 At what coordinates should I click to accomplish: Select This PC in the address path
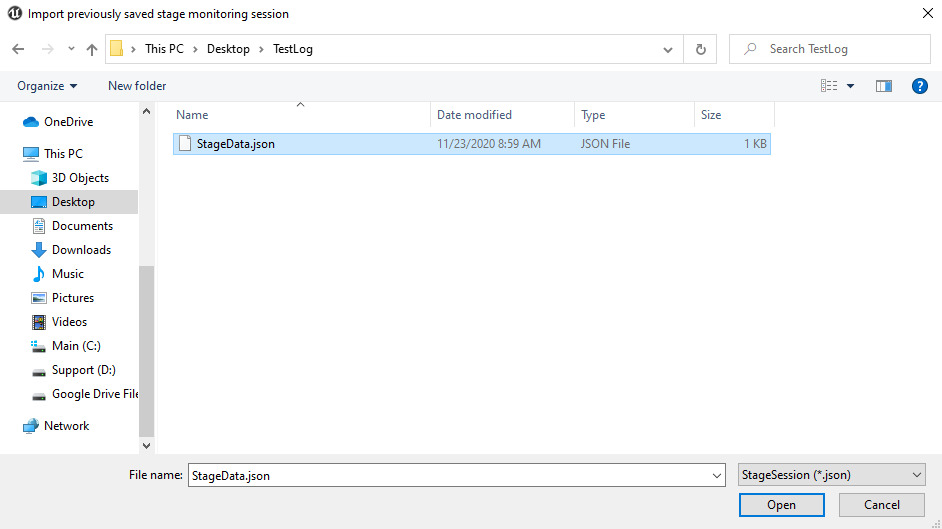click(164, 49)
